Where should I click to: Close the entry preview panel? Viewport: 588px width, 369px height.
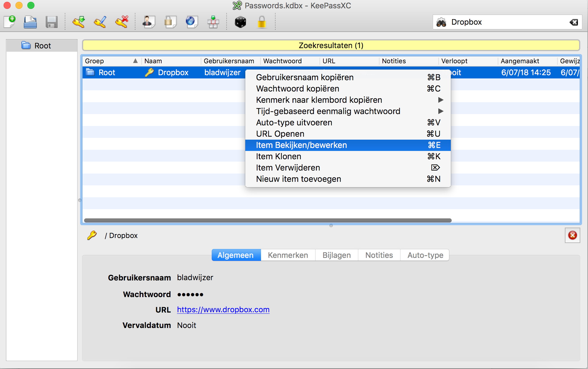click(572, 235)
